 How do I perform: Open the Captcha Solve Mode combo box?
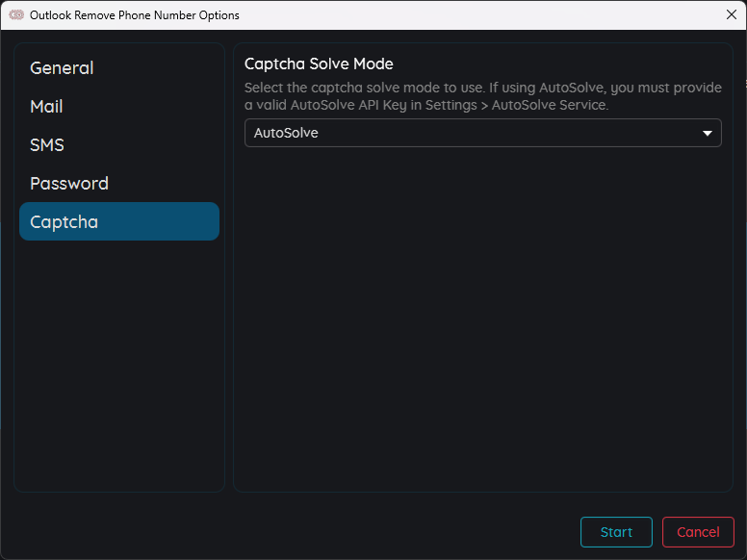[x=482, y=133]
